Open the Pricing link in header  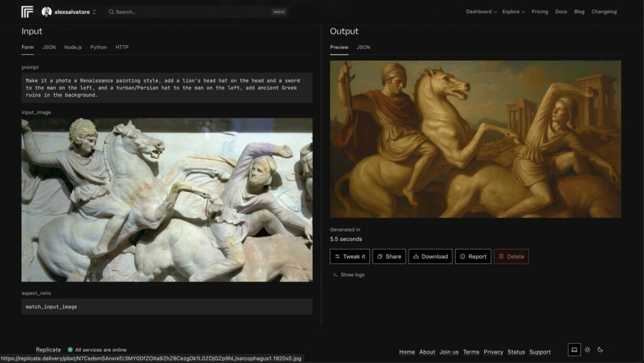click(x=540, y=11)
